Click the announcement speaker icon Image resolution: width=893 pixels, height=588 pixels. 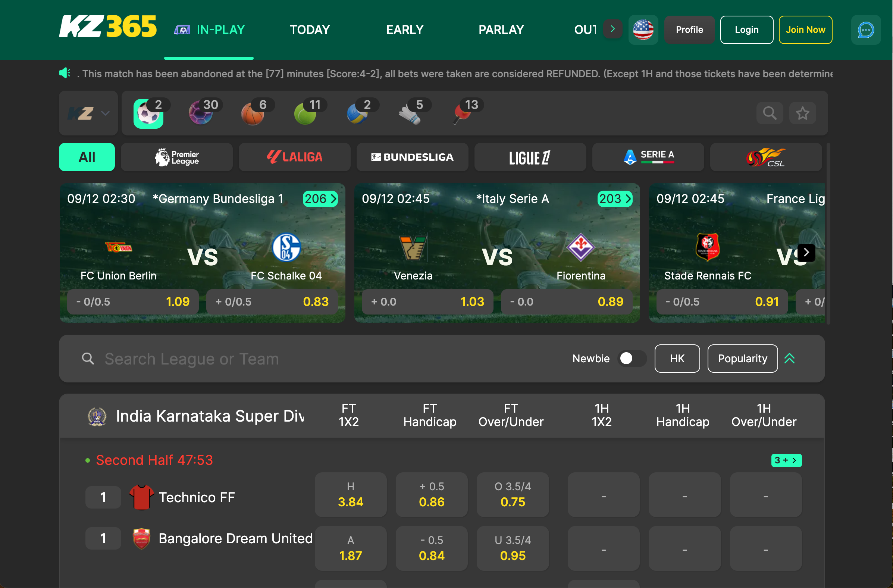click(65, 73)
